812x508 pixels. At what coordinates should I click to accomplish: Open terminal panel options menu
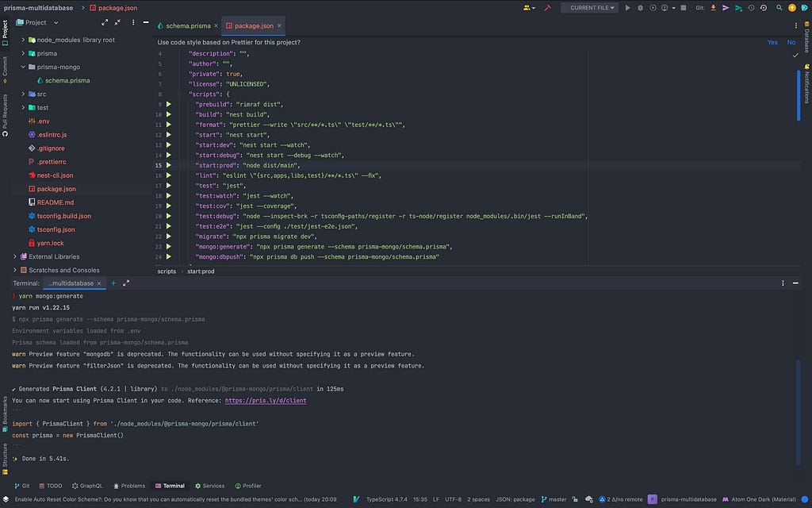(783, 283)
